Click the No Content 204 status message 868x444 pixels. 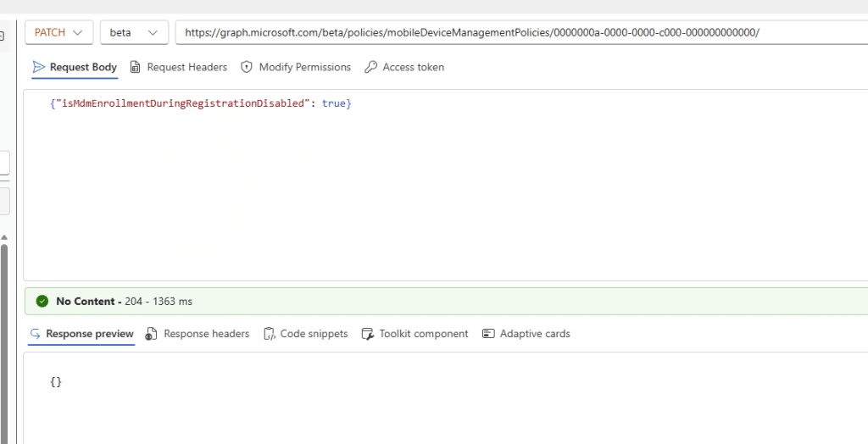[x=124, y=301]
